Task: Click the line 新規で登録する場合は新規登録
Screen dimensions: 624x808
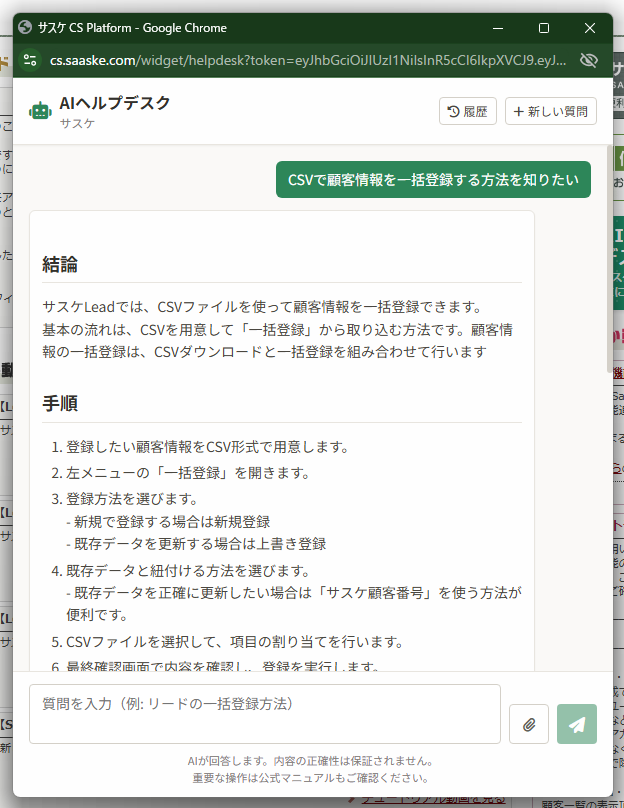Action: [x=168, y=521]
